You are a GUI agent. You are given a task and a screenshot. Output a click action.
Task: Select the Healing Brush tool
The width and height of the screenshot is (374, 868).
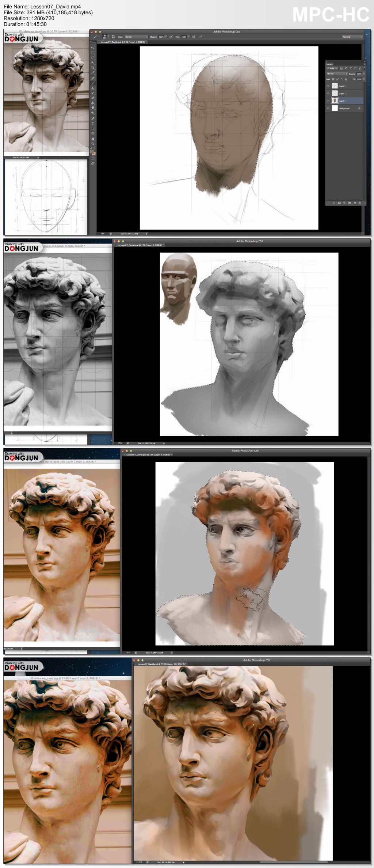pyautogui.click(x=93, y=78)
